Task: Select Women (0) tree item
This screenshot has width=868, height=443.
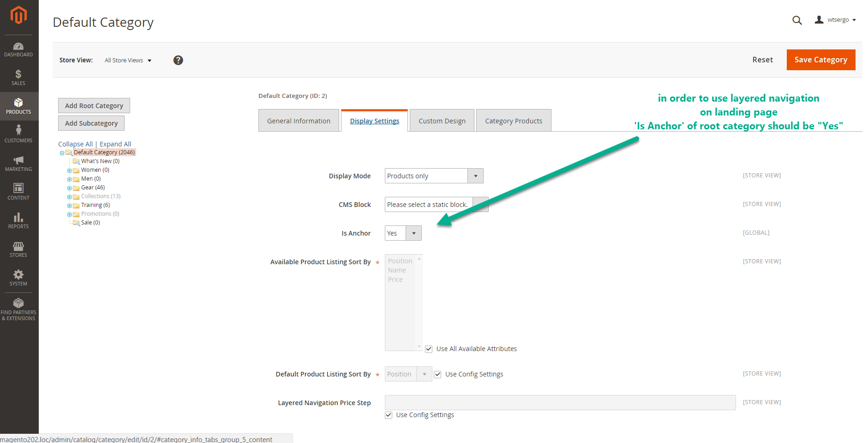Action: [95, 170]
